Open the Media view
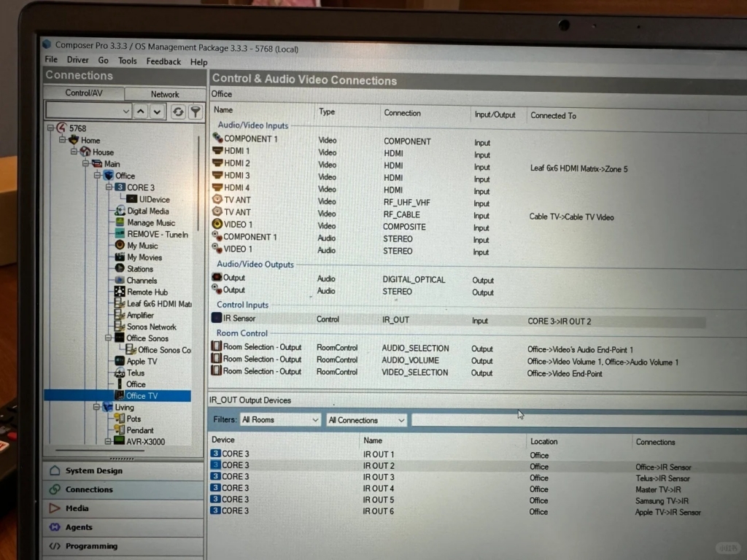Viewport: 747px width, 560px height. (x=124, y=508)
